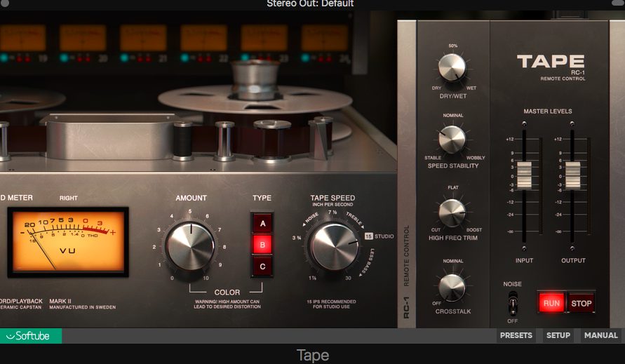This screenshot has height=364, width=625.
Task: Click the Crosstalk knob
Action: 452,288
